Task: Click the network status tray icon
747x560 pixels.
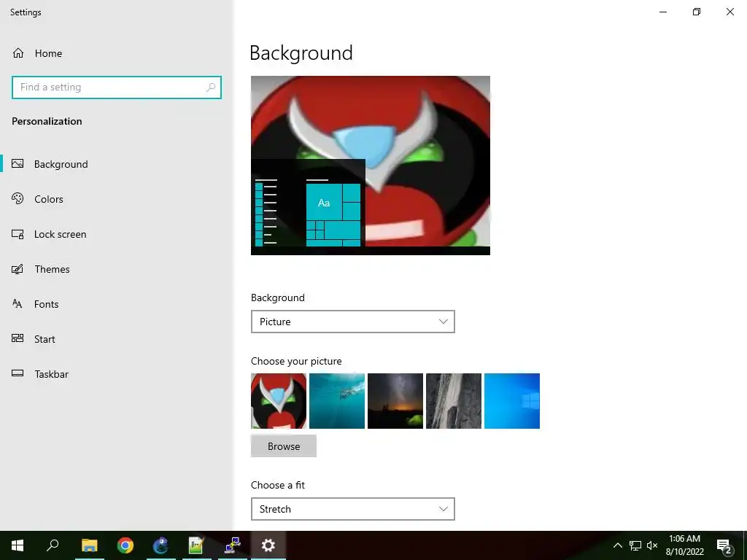Action: click(635, 545)
